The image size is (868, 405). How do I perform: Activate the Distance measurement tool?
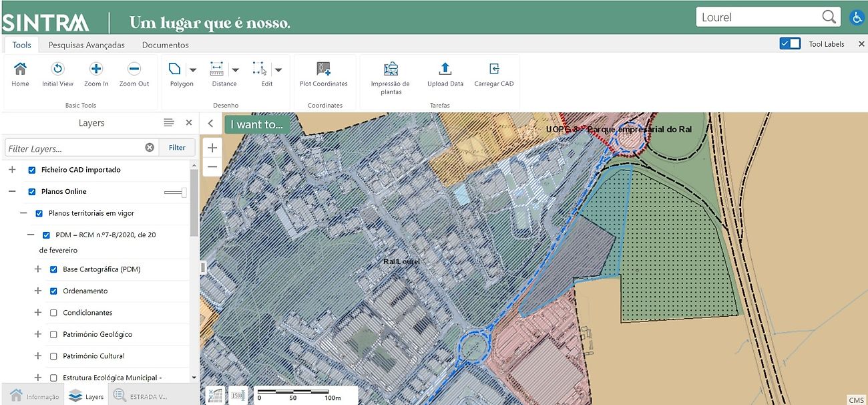coord(217,70)
